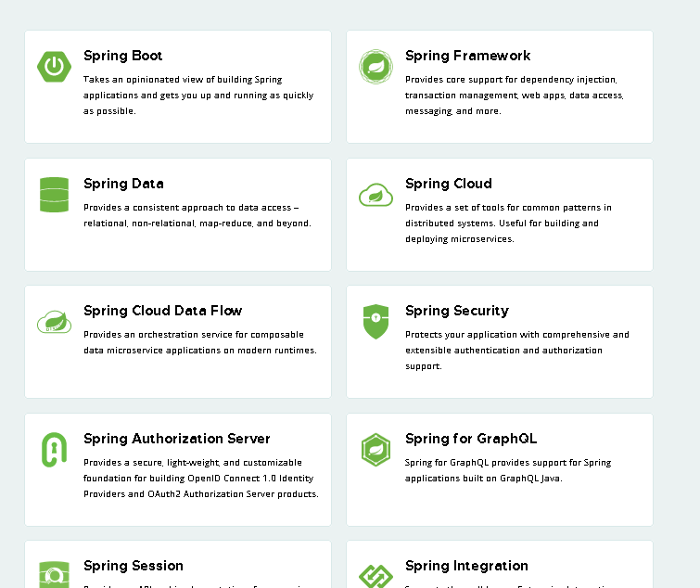Click text 'Provides core support for dependency injection'
The image size is (700, 588).
511,80
